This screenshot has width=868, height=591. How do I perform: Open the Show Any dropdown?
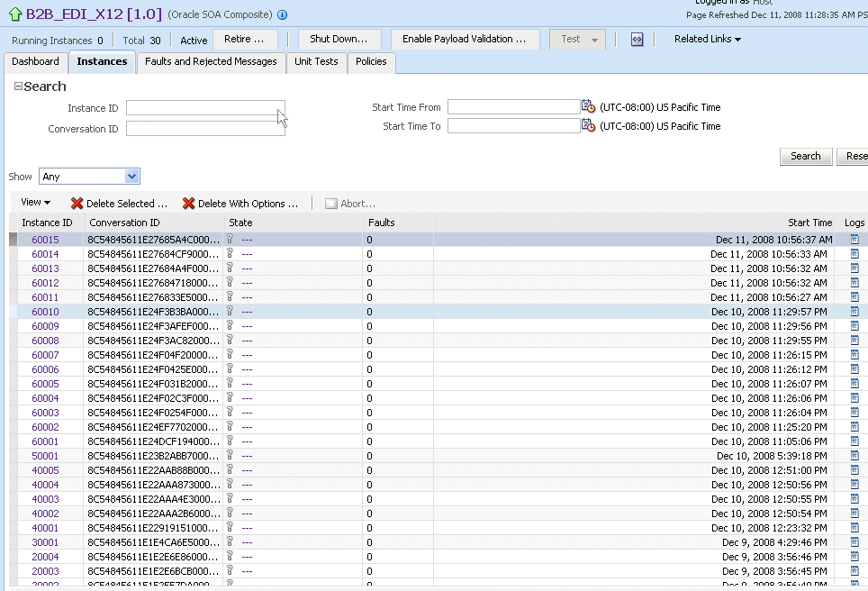[x=89, y=177]
